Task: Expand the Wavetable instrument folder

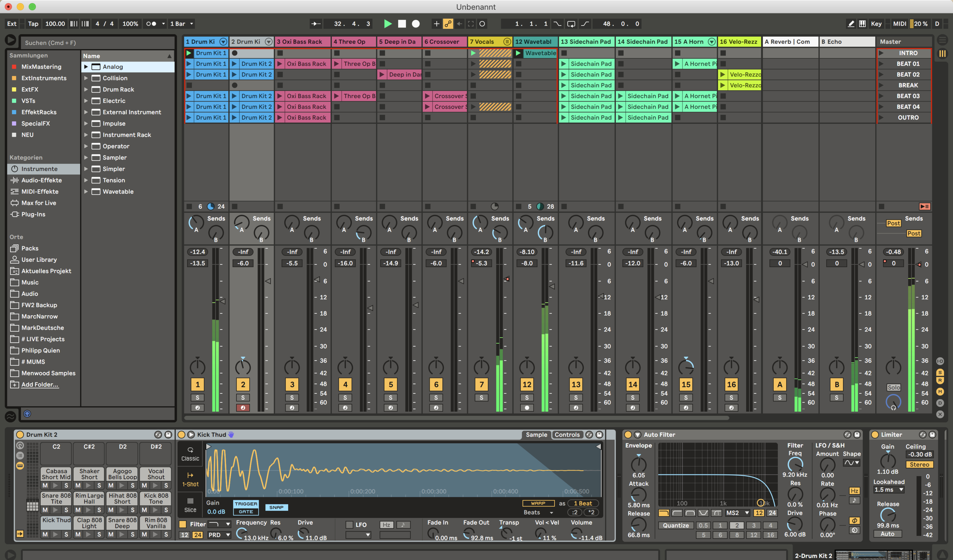Action: pos(86,192)
